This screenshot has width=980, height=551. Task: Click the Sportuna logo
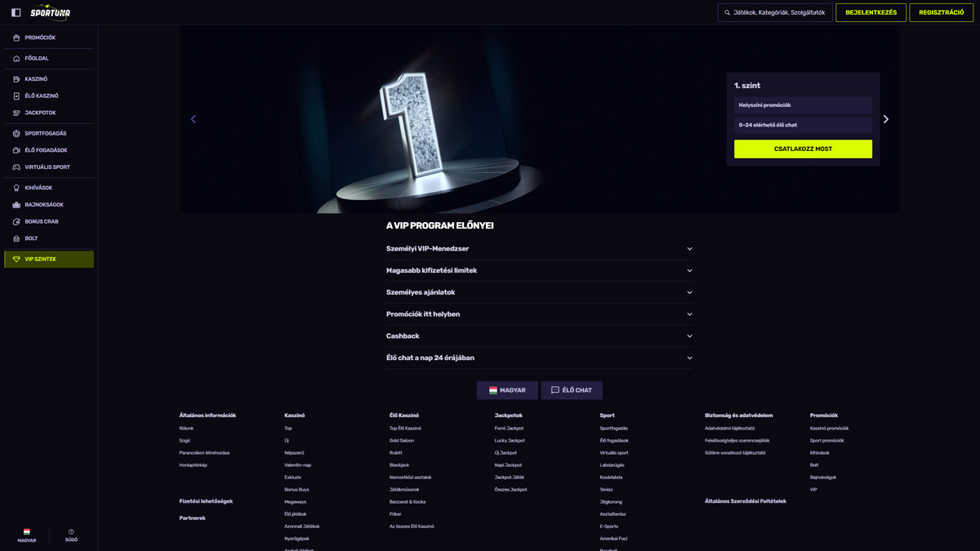coord(50,12)
